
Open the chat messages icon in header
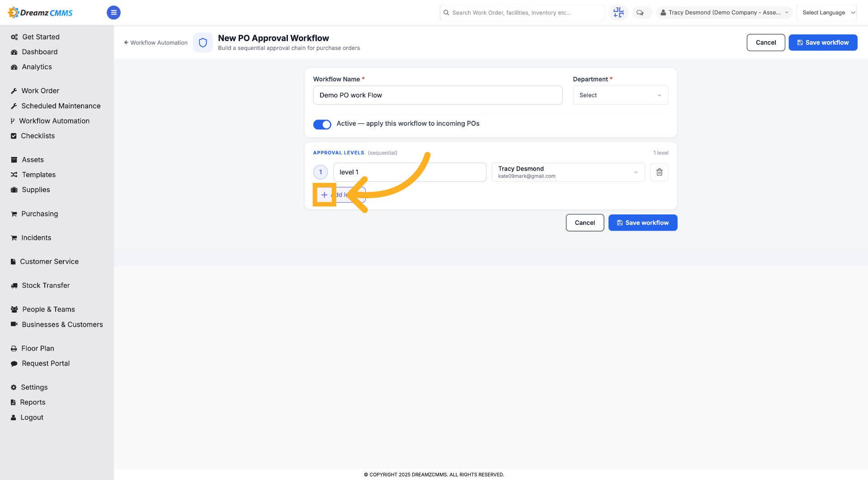click(640, 13)
